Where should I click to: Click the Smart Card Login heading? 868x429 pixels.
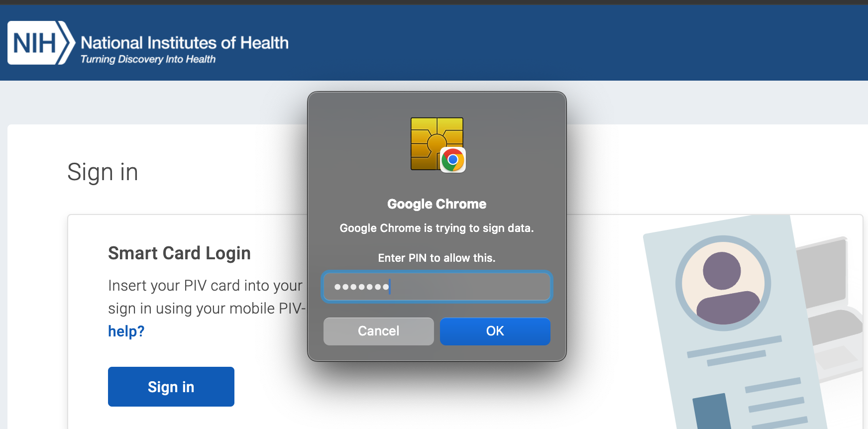179,253
